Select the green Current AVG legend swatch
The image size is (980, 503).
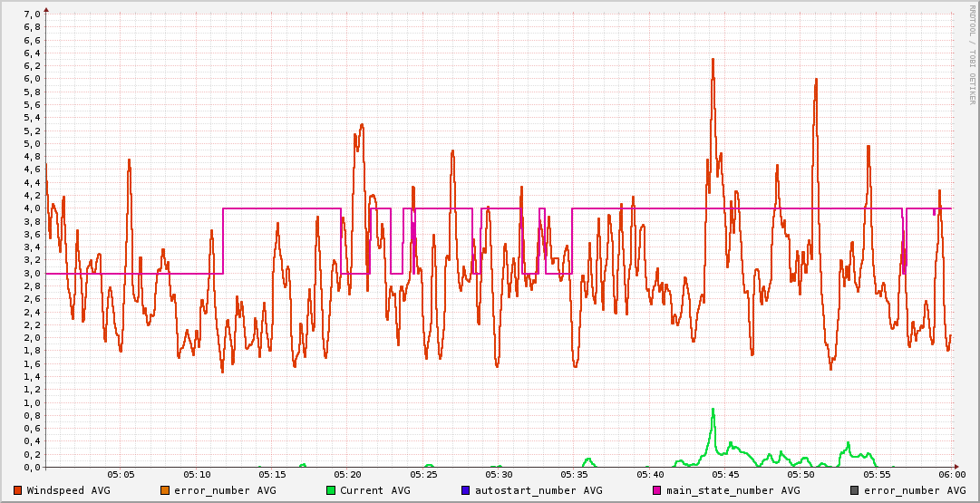tap(331, 490)
